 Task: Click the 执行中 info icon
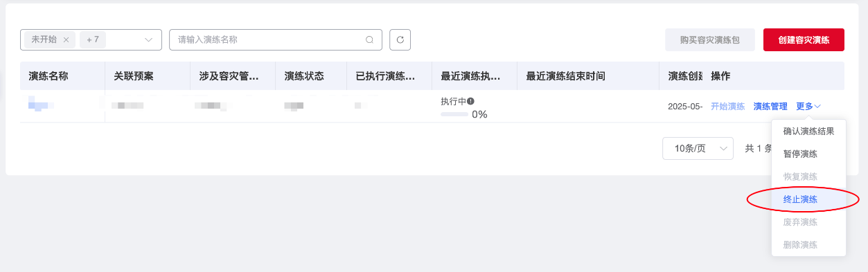(470, 101)
